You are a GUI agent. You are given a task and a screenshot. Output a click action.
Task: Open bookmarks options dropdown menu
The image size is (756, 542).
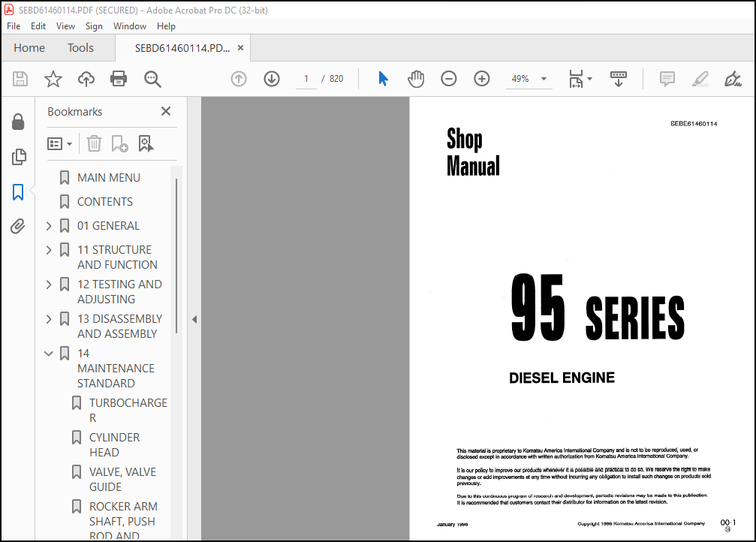(60, 143)
